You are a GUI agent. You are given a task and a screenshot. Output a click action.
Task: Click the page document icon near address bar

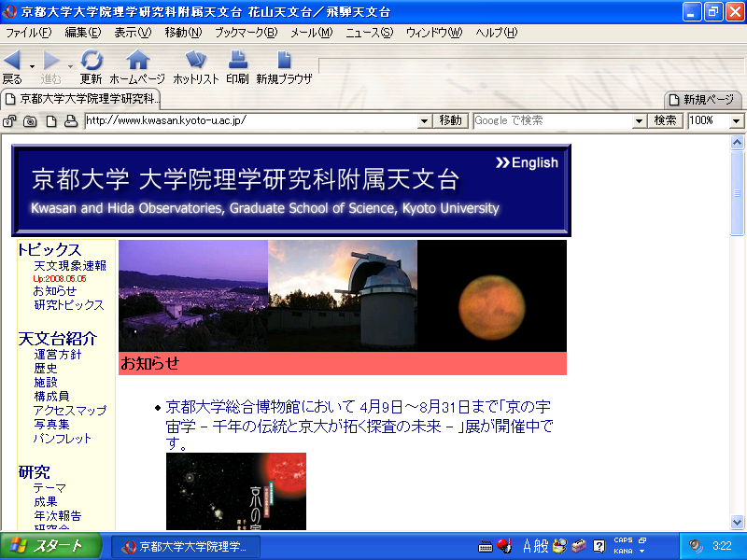[x=51, y=121]
